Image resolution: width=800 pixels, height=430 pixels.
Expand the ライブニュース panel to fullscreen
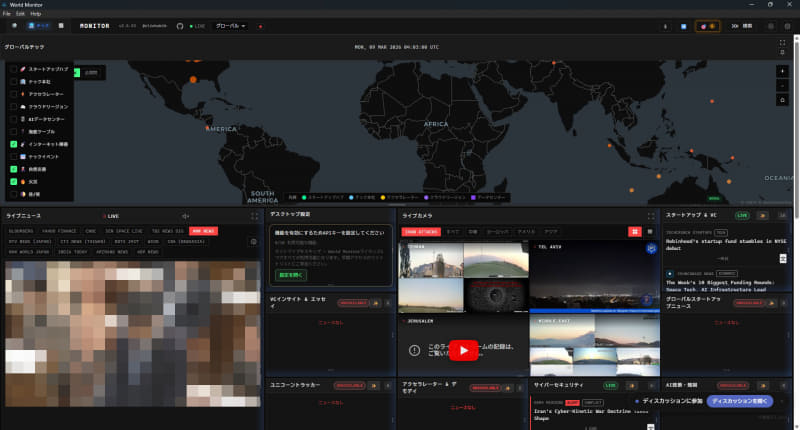pyautogui.click(x=254, y=216)
